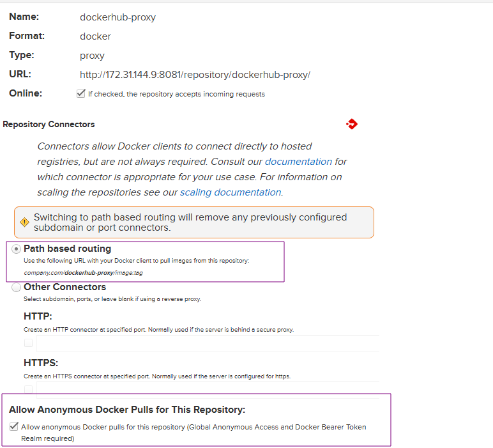Viewport: 493px width, 448px height.
Task: Click the yellow warning triangle icon
Action: [24, 222]
